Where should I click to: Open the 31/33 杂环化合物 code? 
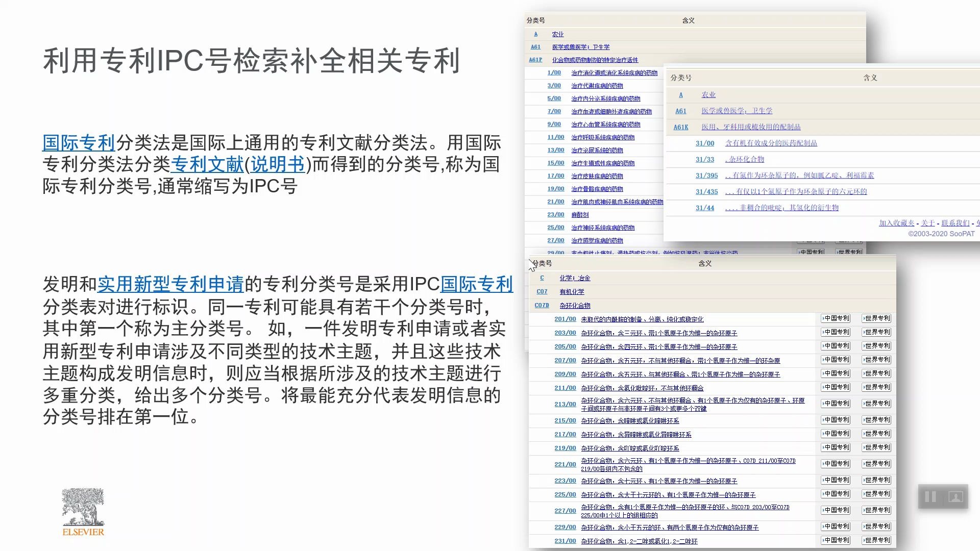(x=705, y=160)
